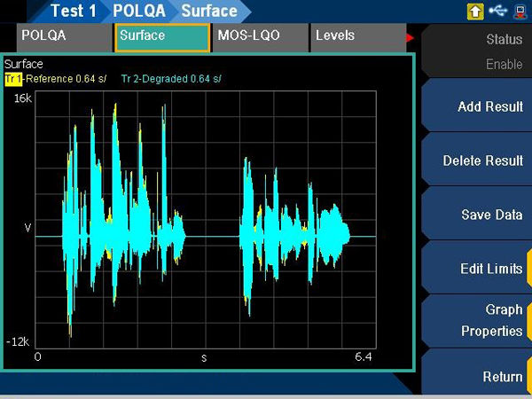
Task: Select the Tr 2-Degraded trace label
Action: pyautogui.click(x=170, y=79)
